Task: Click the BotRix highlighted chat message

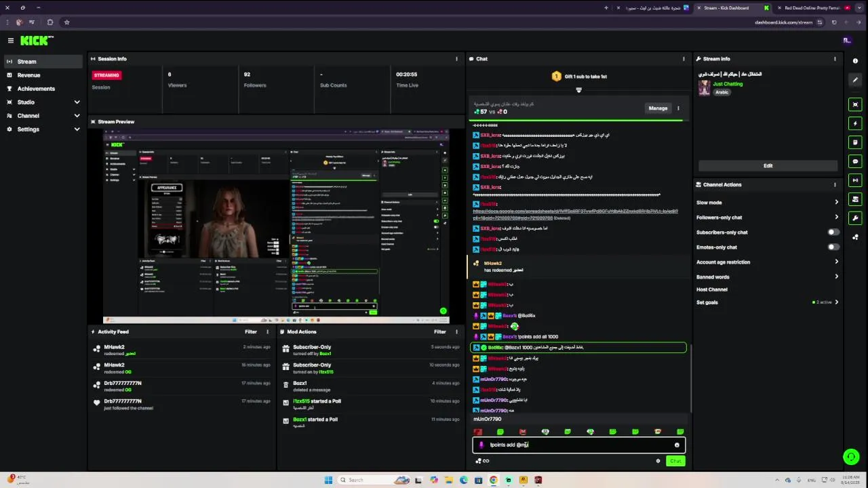Action: 578,348
